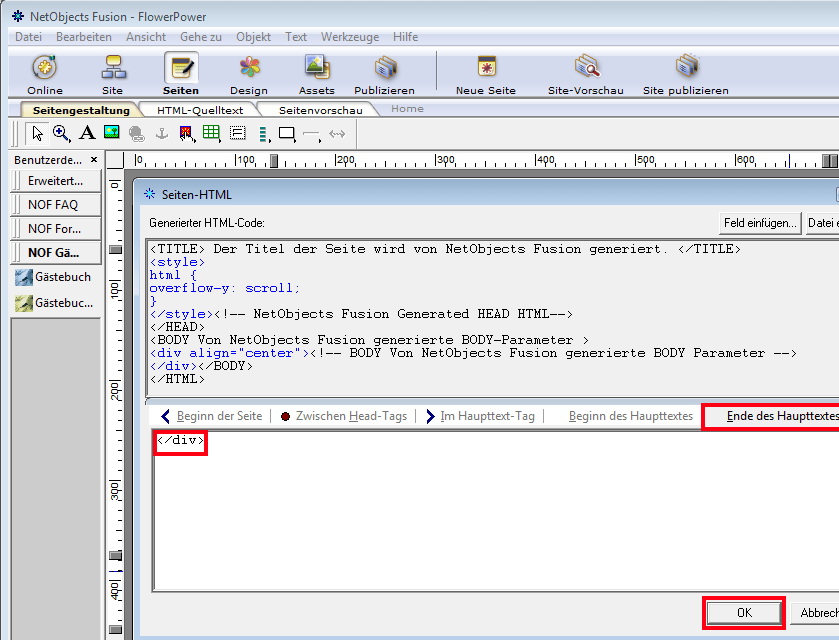Select Zwischen Head-Tags tab
839x640 pixels.
coord(344,416)
